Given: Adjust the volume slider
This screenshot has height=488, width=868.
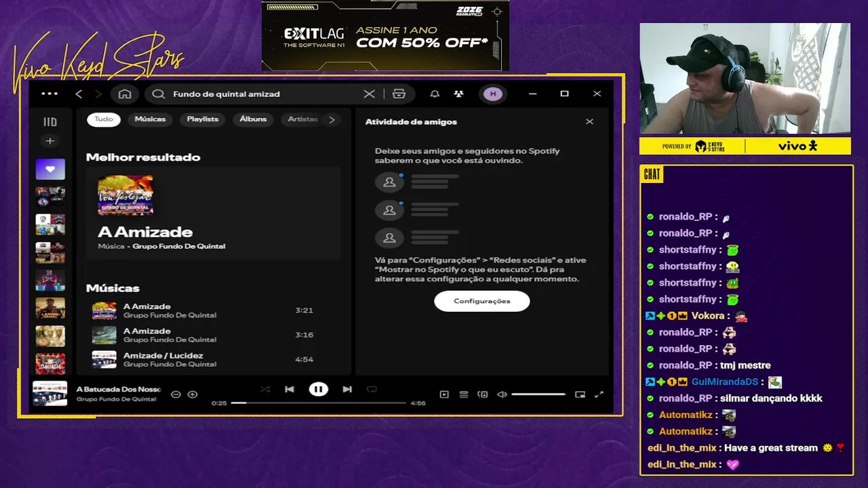Looking at the screenshot, I should [538, 394].
